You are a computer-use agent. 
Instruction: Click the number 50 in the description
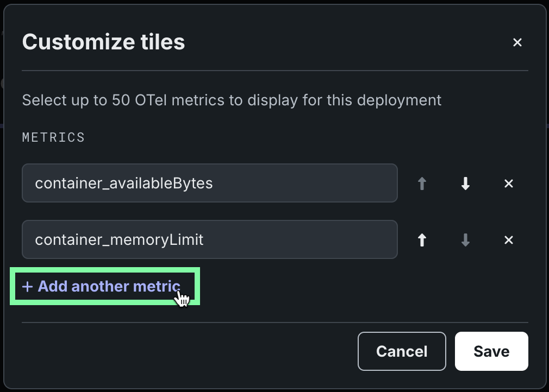click(x=120, y=100)
